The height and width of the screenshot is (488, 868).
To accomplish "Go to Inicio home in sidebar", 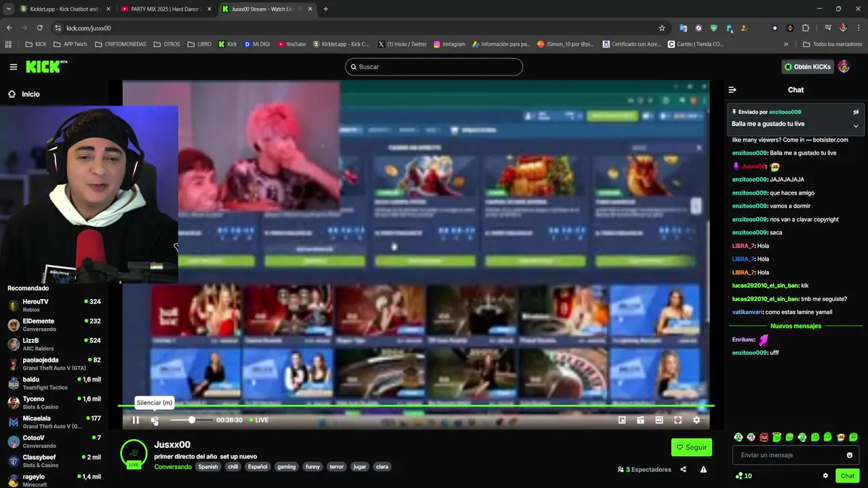I will [24, 94].
